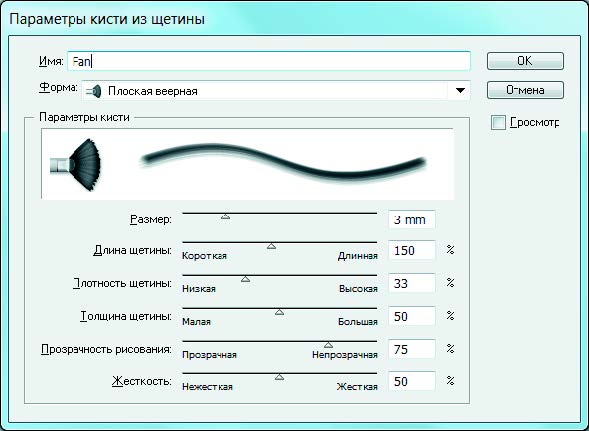This screenshot has width=589, height=431.
Task: Click the Размер value field showing 3 mm
Action: (x=412, y=219)
